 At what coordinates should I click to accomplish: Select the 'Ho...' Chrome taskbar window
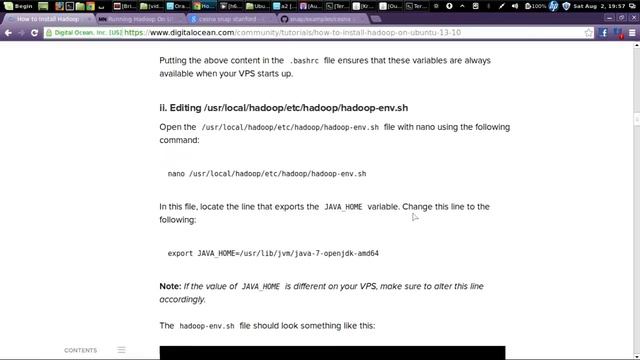tap(204, 6)
